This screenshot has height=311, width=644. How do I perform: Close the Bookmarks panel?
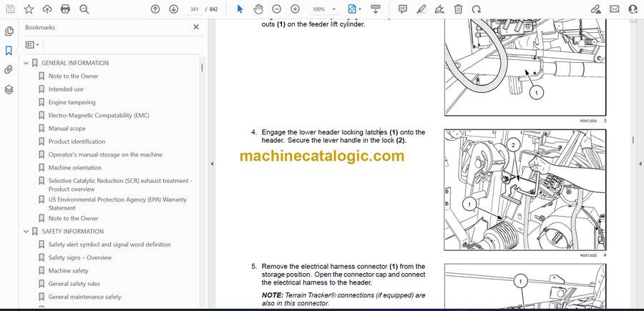coord(196,27)
